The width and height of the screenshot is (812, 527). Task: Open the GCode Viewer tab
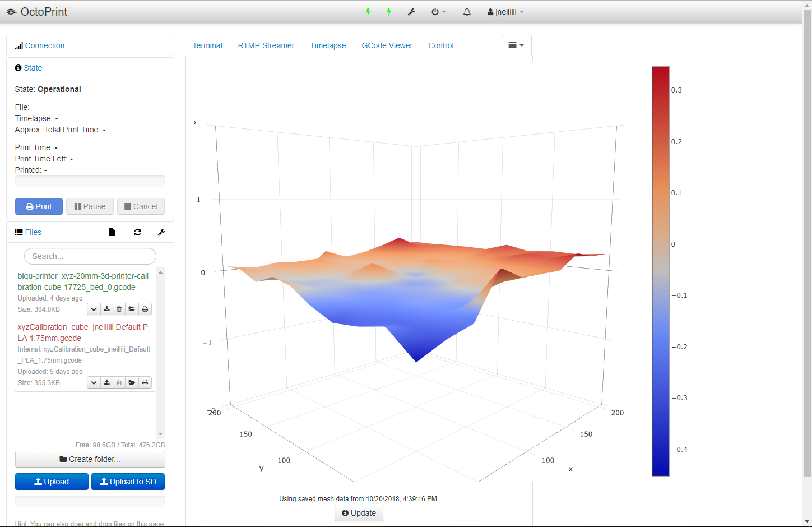coord(387,45)
